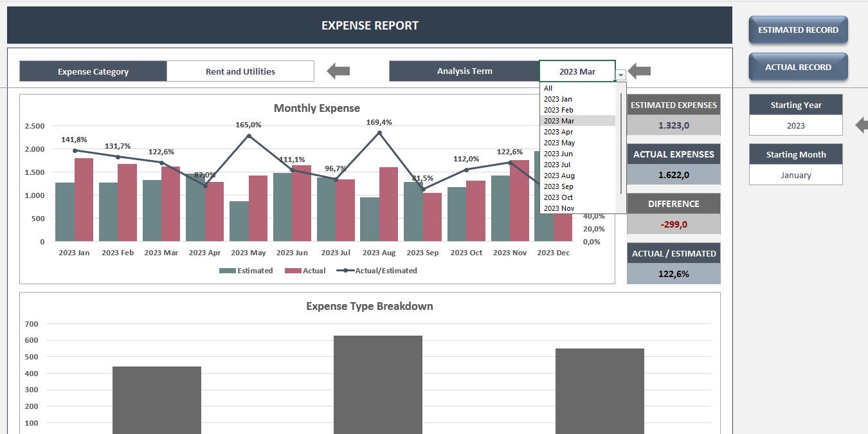Image resolution: width=868 pixels, height=434 pixels.
Task: Click the 165,0% data label on chart
Action: pyautogui.click(x=248, y=125)
